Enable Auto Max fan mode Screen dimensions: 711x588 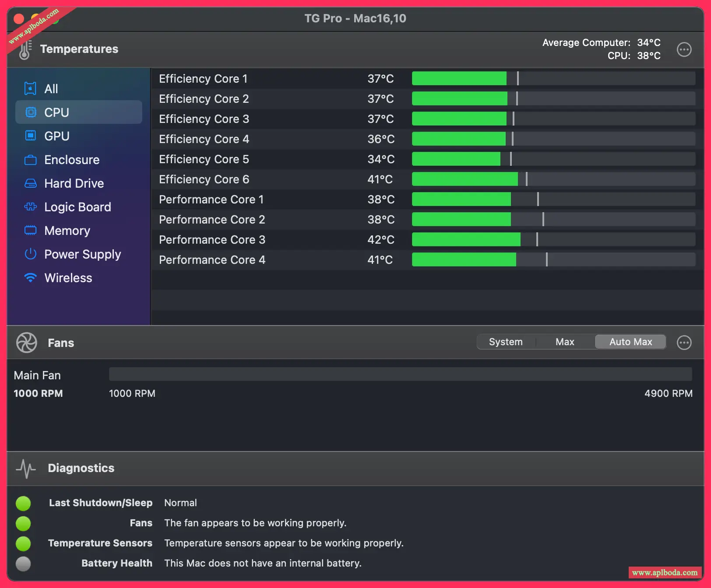click(x=630, y=342)
